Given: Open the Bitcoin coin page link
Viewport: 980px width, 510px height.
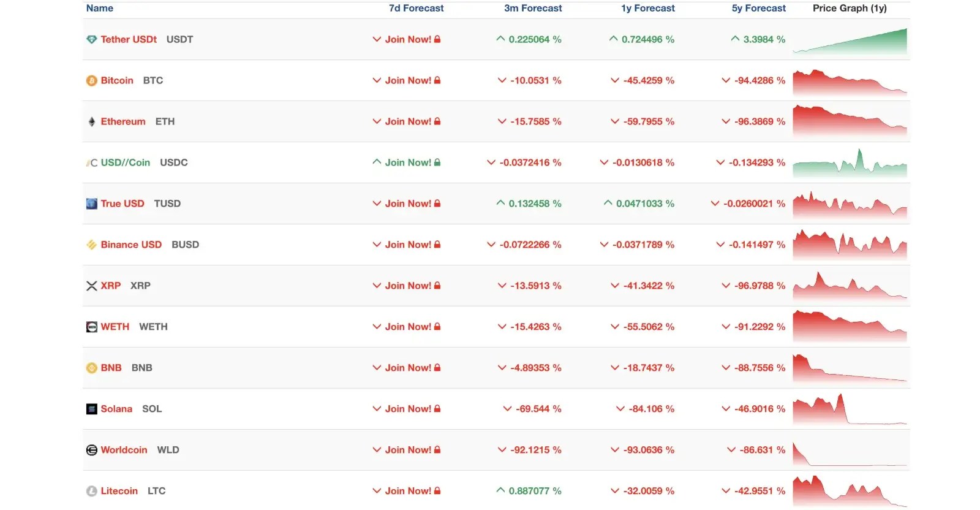Looking at the screenshot, I should pos(117,80).
